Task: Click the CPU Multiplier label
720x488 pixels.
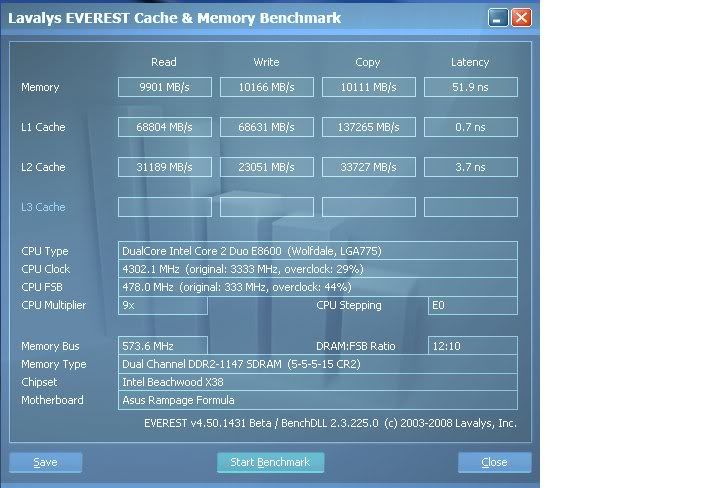Action: tap(54, 305)
